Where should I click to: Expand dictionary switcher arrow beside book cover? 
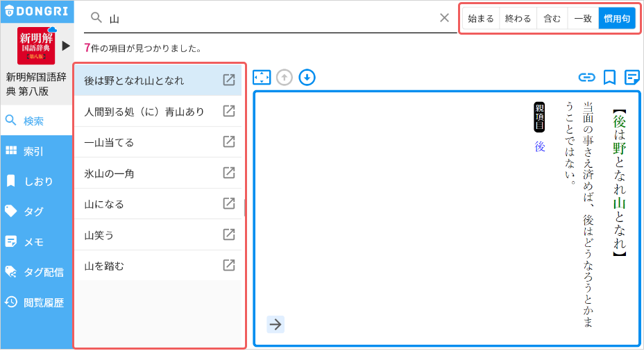point(66,46)
